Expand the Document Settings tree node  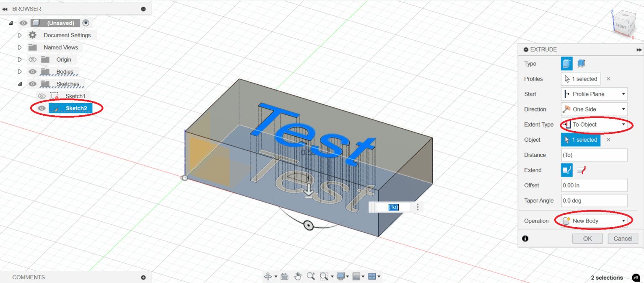click(20, 35)
